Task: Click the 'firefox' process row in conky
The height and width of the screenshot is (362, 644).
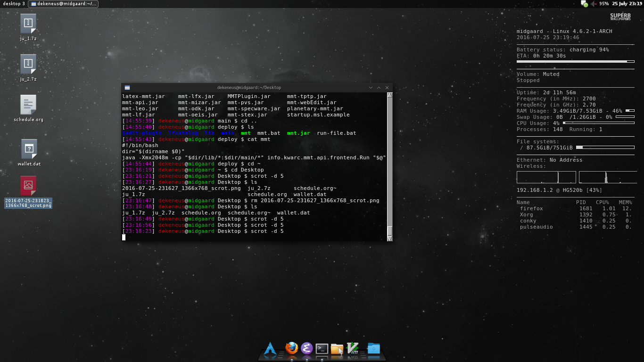Action: 575,208
